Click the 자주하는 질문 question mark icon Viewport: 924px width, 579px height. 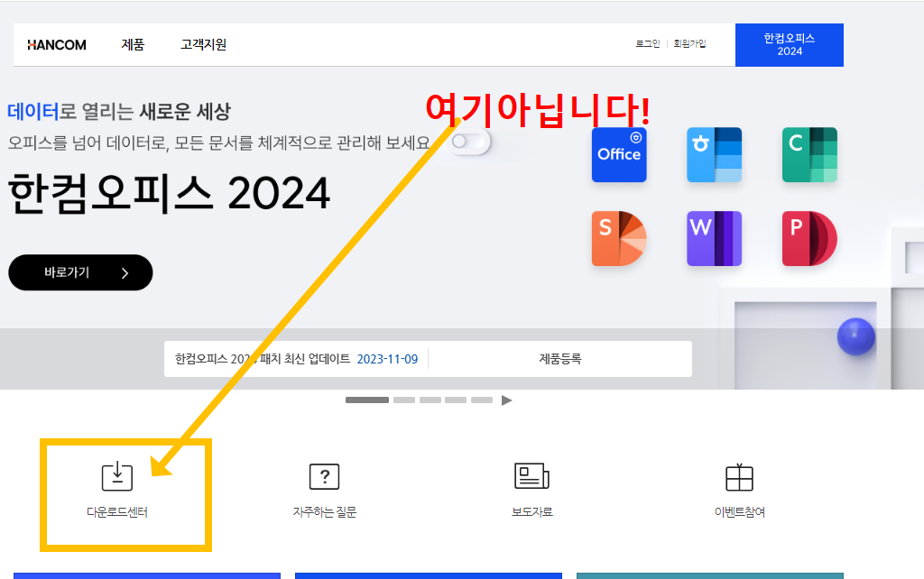click(324, 476)
